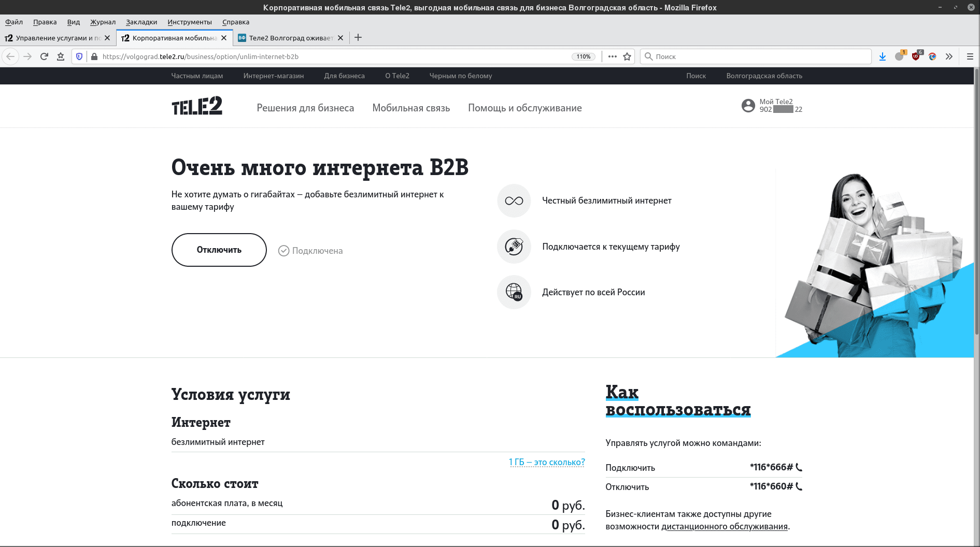Click the vertical page scrollbar
Screen dimensions: 980x547
point(976,202)
